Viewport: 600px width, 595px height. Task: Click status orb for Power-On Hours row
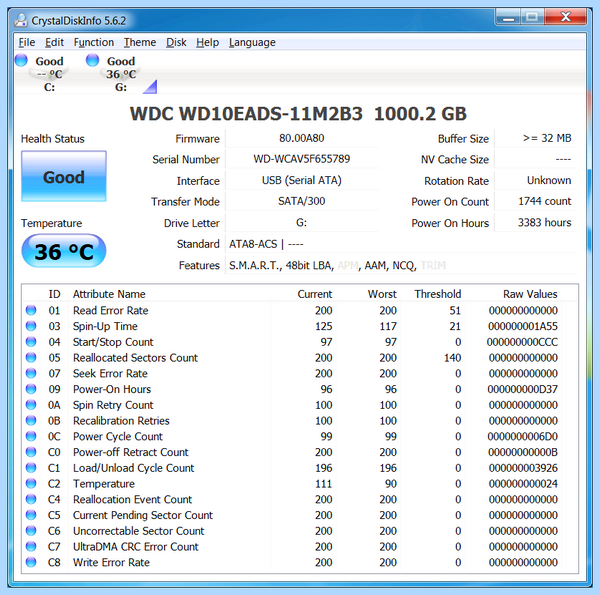pyautogui.click(x=31, y=389)
